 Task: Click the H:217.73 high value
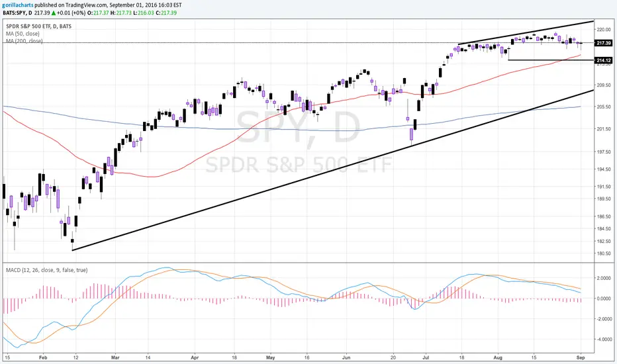[120, 13]
